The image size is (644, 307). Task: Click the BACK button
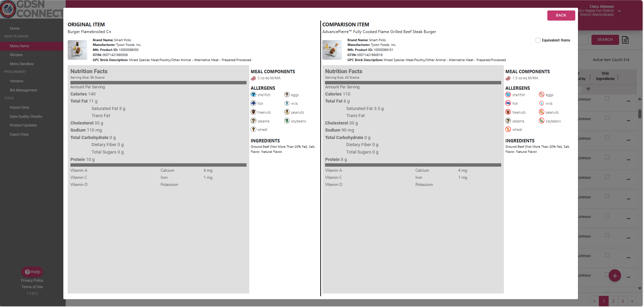[x=561, y=15]
